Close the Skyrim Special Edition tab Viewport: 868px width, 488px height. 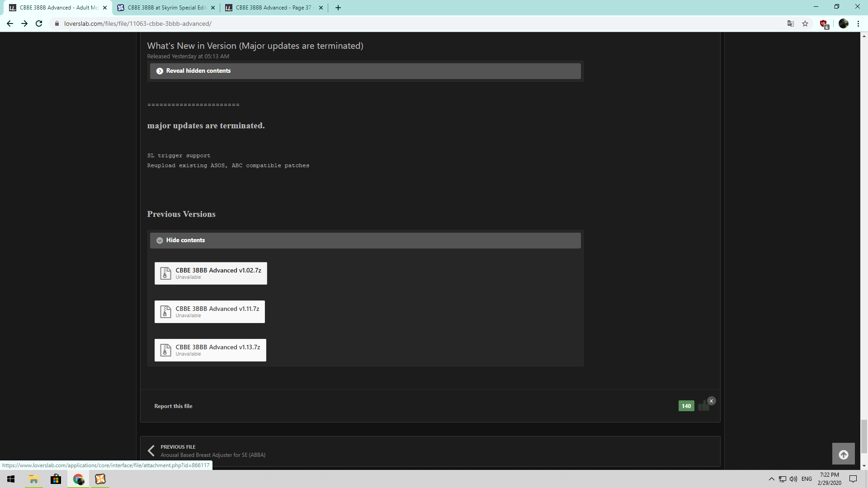point(213,8)
